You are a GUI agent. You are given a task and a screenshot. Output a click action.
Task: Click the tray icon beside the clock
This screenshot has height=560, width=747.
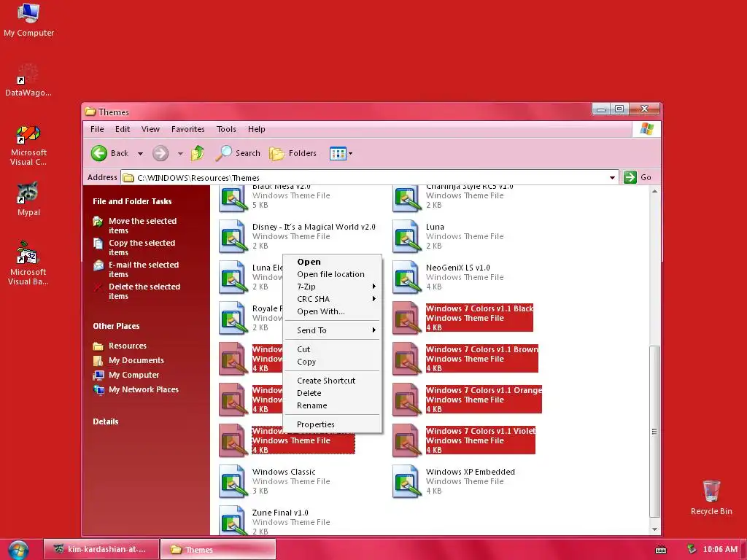pos(692,549)
